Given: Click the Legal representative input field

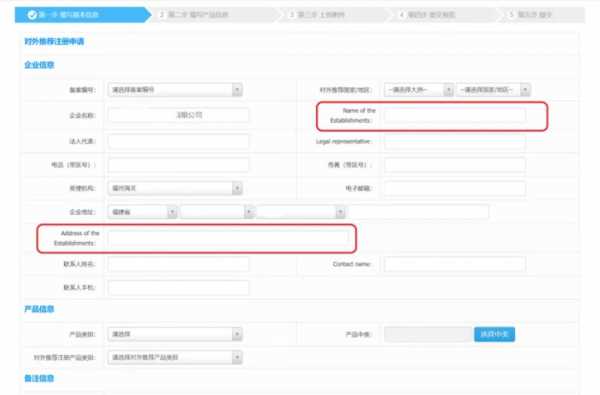Looking at the screenshot, I should [x=455, y=141].
